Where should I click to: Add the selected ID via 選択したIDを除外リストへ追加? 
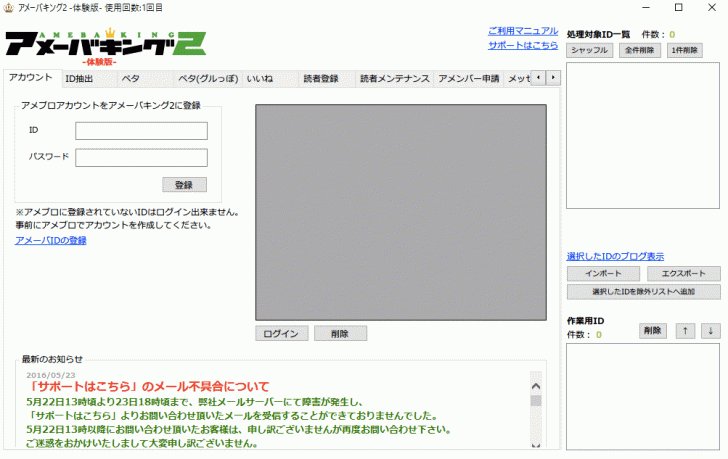[x=643, y=291]
